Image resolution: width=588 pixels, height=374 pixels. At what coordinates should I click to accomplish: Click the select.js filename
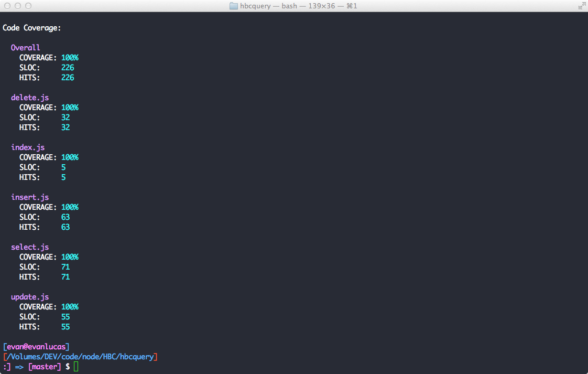[x=29, y=247]
